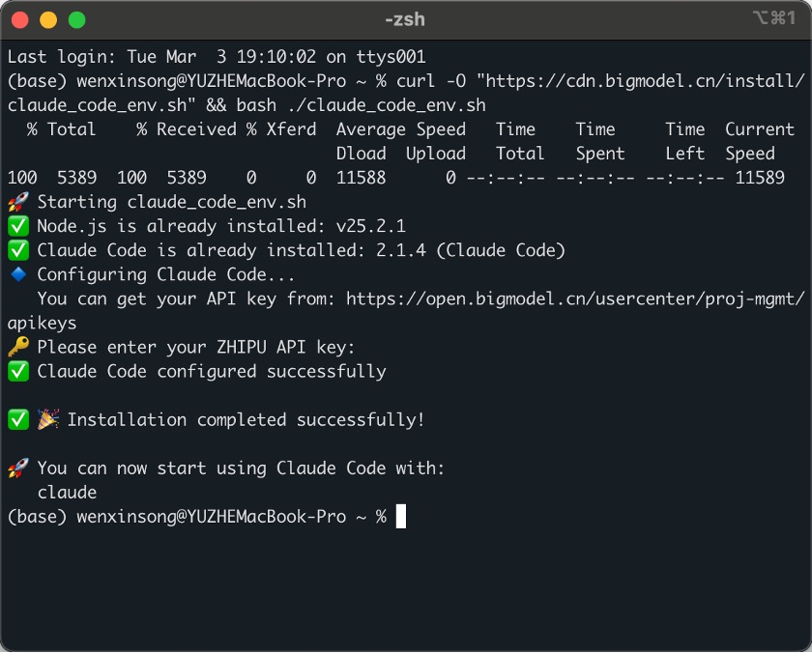812x653 pixels.
Task: Click the rocket emoji before "Starting claude_code_env.sh"
Action: tap(17, 202)
